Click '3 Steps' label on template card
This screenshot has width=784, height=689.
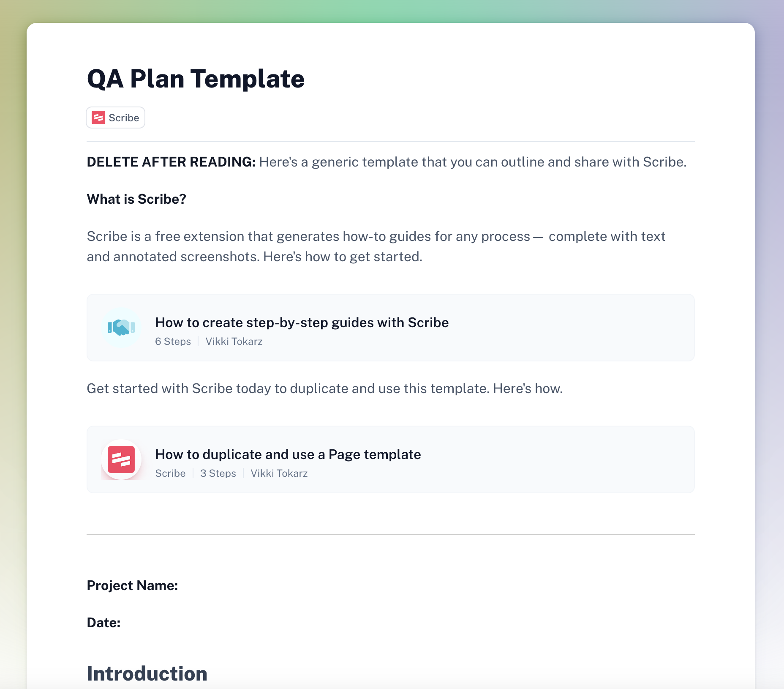(218, 473)
